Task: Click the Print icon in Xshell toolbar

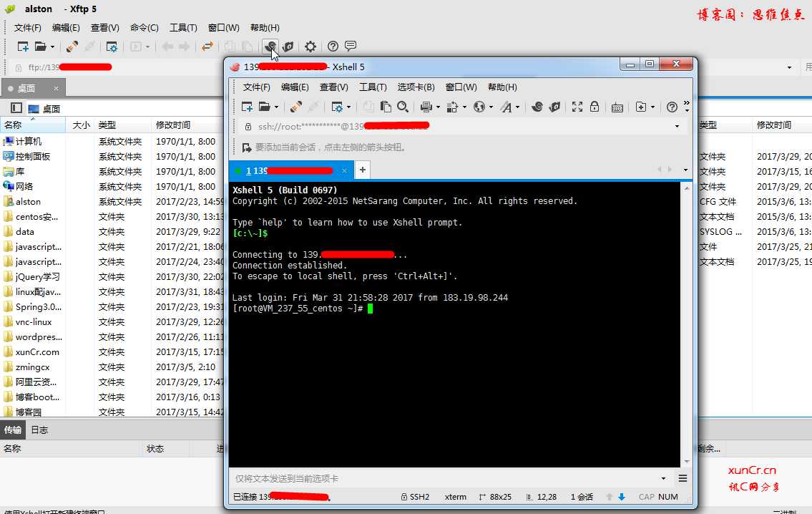Action: [x=426, y=107]
